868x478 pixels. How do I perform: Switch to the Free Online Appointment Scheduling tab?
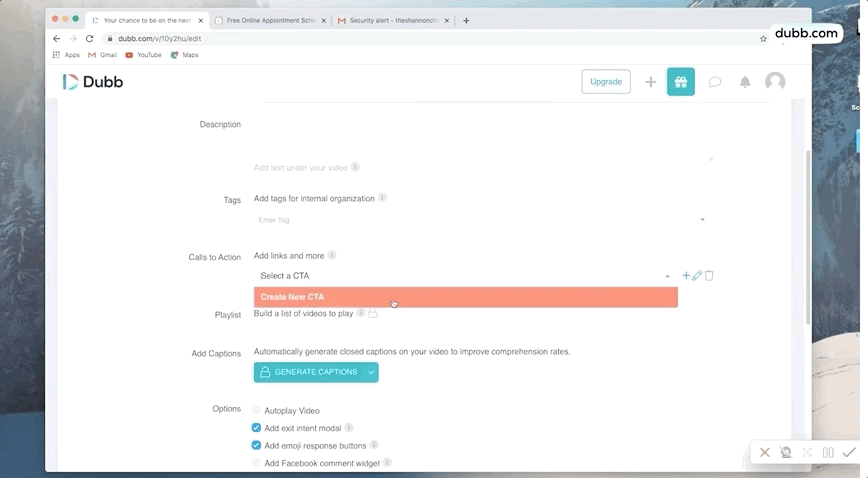(x=271, y=20)
